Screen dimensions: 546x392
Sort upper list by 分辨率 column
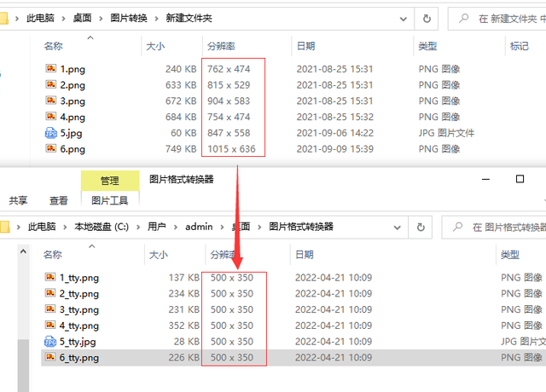click(x=221, y=46)
